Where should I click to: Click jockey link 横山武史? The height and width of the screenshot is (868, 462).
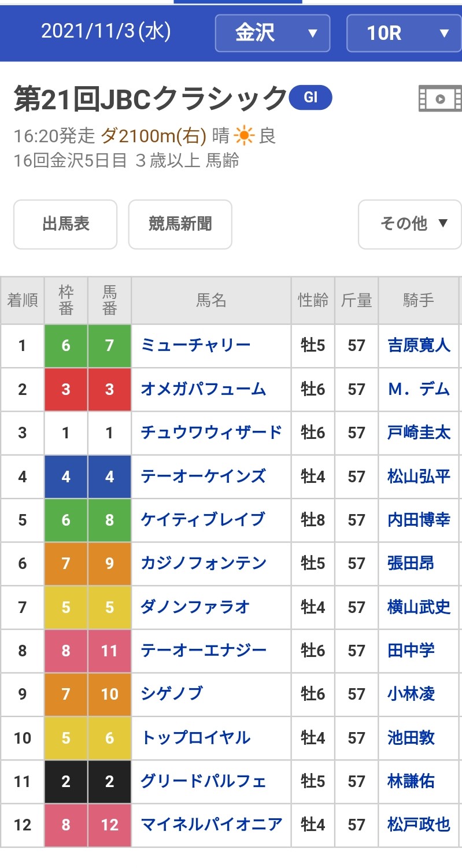(x=419, y=607)
